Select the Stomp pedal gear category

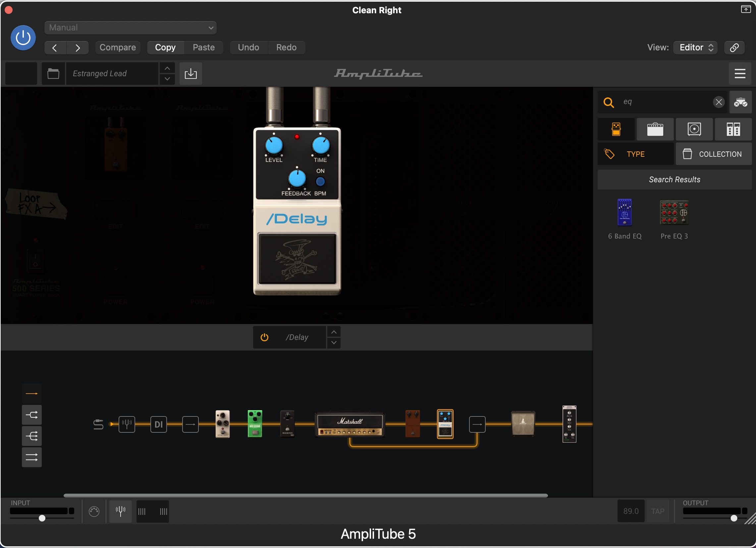point(616,129)
